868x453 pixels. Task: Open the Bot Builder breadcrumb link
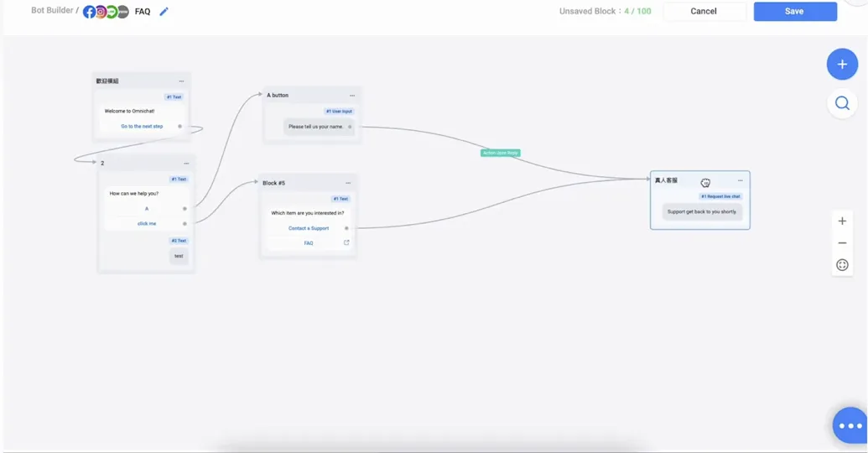tap(52, 11)
